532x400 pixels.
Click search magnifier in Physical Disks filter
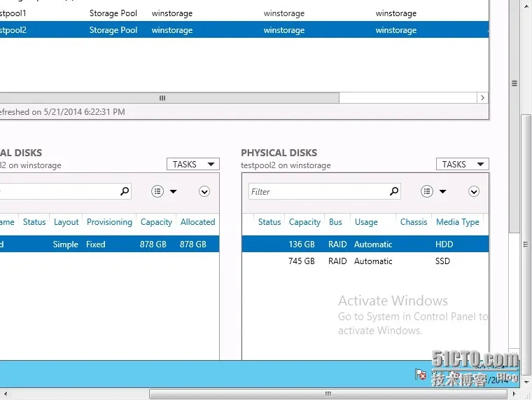[x=394, y=191]
